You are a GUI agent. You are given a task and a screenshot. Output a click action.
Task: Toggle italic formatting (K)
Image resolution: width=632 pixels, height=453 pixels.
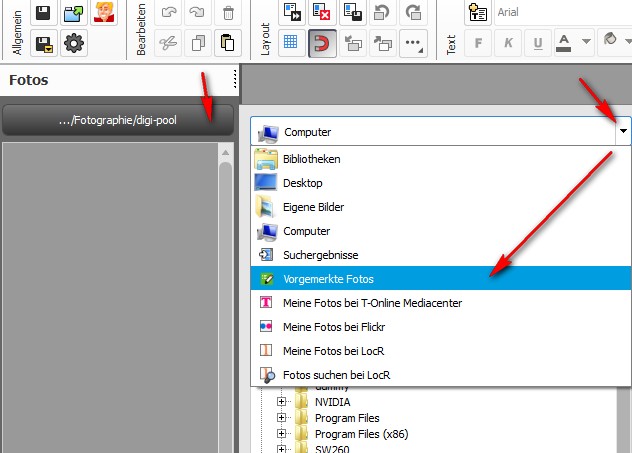click(508, 43)
